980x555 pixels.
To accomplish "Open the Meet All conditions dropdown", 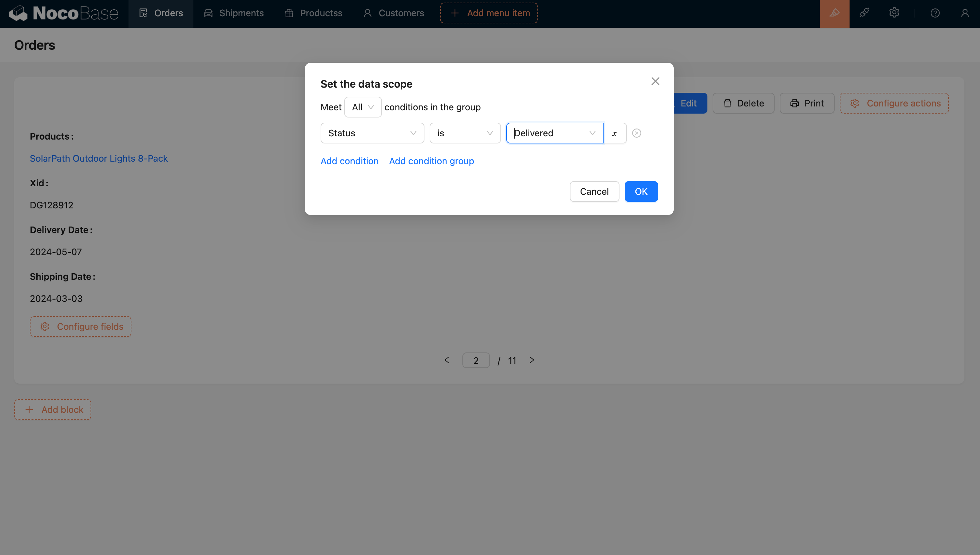I will [362, 107].
